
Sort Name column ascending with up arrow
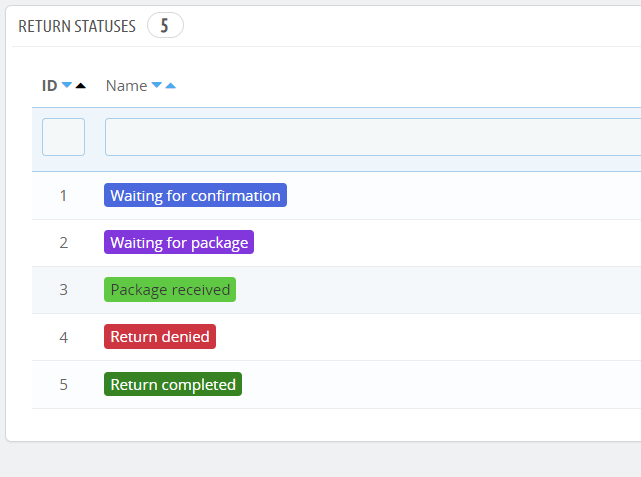coord(170,86)
